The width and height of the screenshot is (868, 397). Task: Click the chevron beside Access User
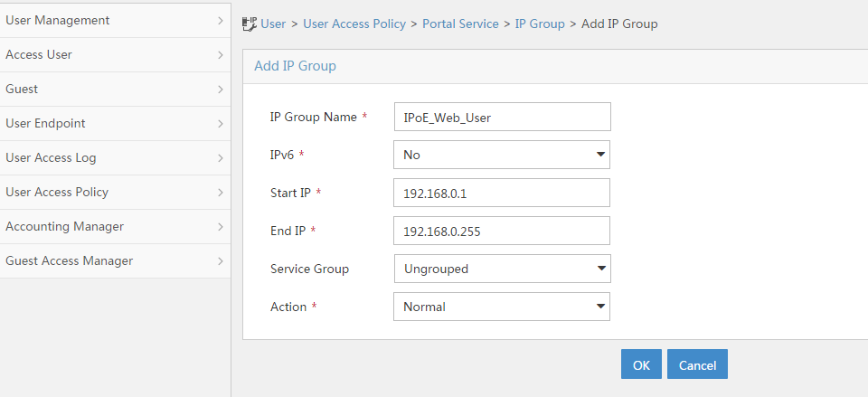click(x=221, y=55)
